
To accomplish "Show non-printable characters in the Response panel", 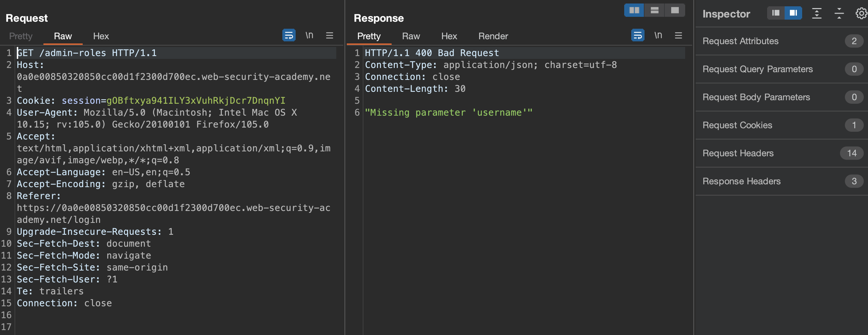I will point(658,35).
